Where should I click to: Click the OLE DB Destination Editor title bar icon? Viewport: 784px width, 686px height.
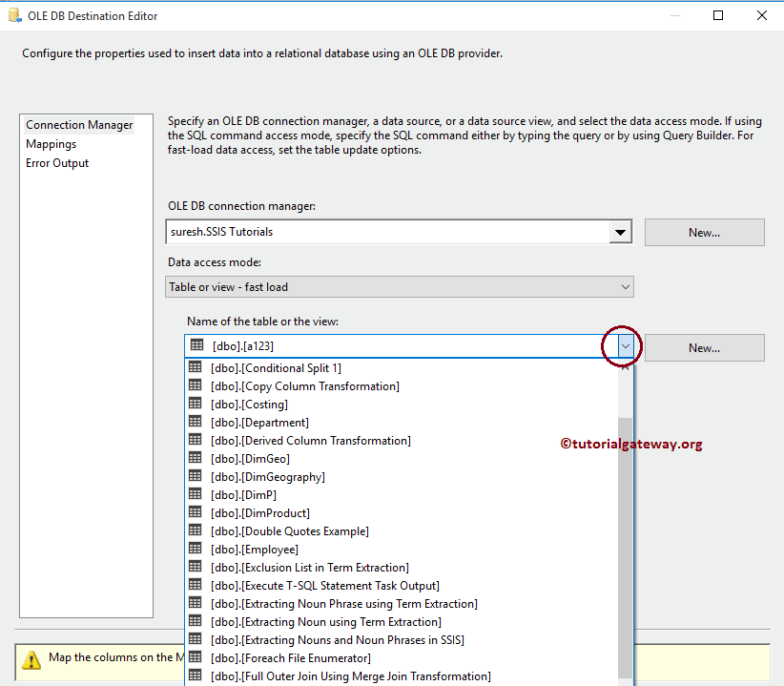coord(13,15)
